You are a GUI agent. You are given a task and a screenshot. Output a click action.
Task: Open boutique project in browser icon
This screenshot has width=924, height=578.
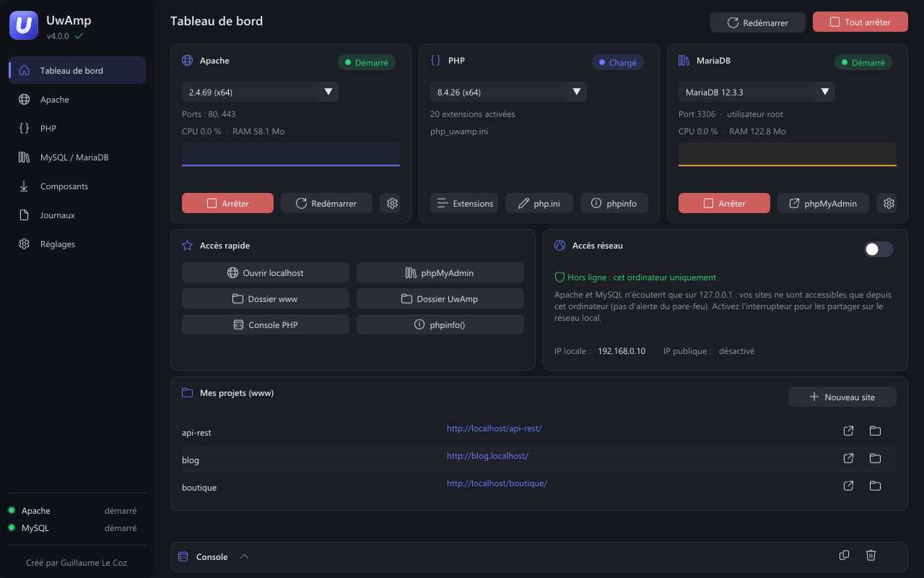tap(849, 486)
